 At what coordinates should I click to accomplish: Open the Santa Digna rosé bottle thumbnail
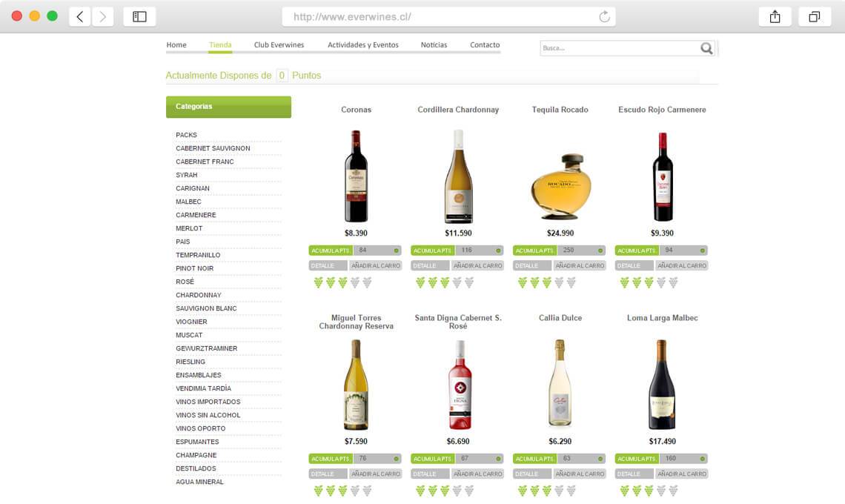[x=459, y=385]
